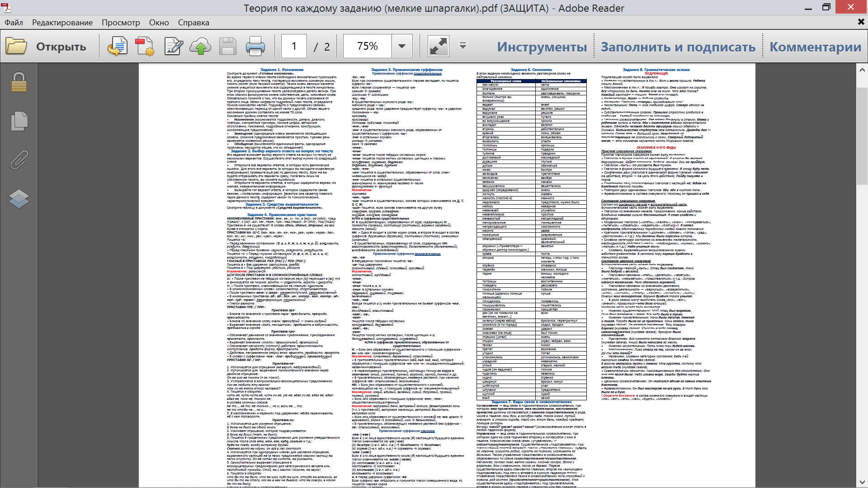
Task: Click the Задание 4. Правописание приставок heading
Action: pyautogui.click(x=282, y=215)
